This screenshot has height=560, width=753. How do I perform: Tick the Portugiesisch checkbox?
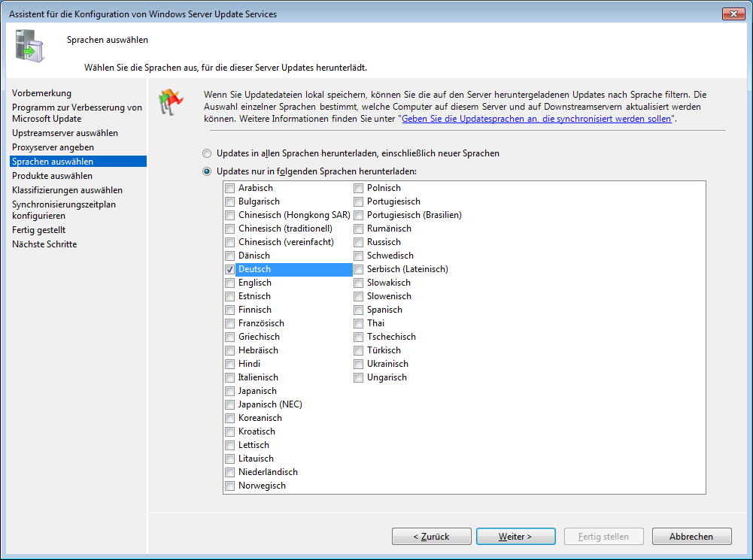[x=358, y=201]
